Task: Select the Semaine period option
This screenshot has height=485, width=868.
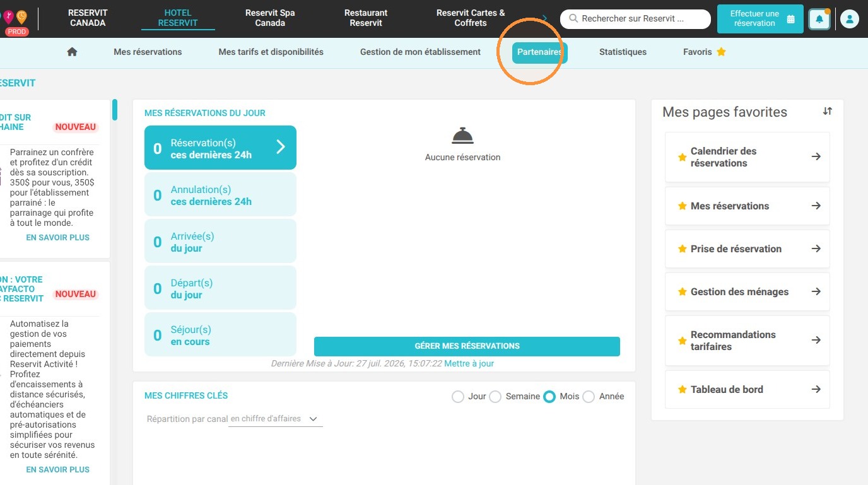Action: [x=495, y=397]
